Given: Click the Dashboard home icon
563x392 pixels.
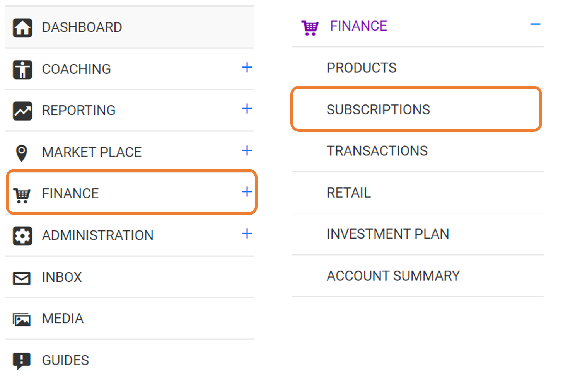Looking at the screenshot, I should pos(22,28).
